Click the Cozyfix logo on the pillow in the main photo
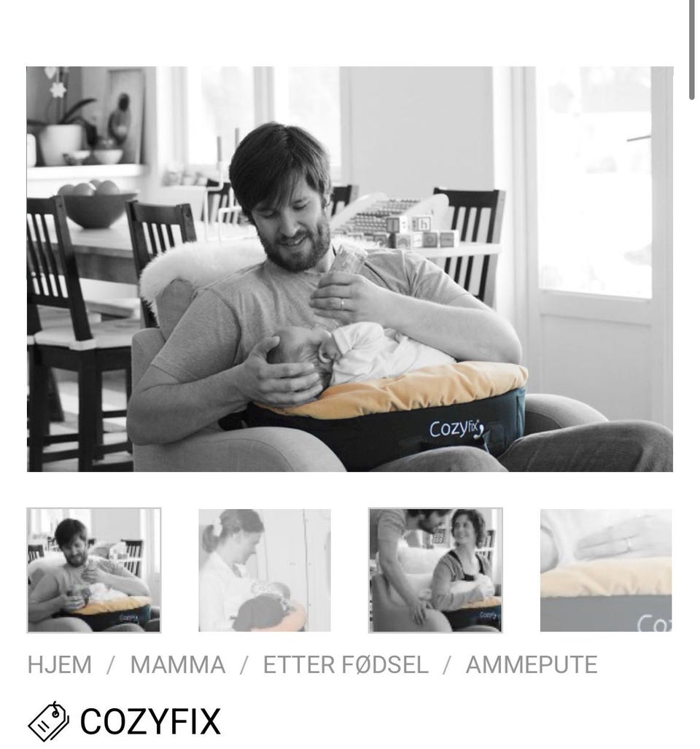Viewport: 700px width, 749px height. (x=457, y=430)
